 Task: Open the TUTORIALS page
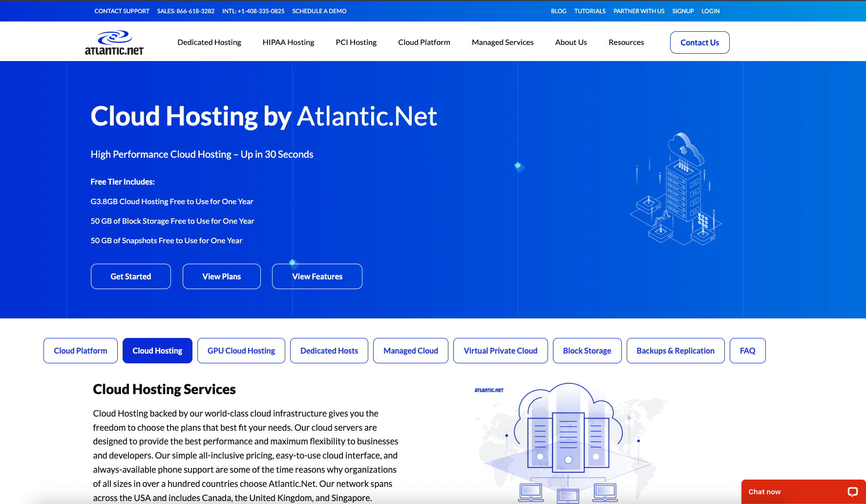[590, 11]
